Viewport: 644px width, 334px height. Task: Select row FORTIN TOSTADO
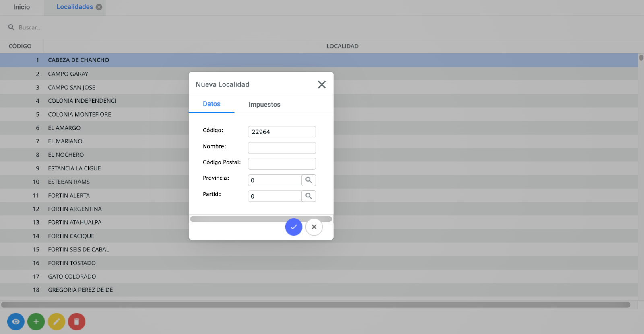coord(319,263)
